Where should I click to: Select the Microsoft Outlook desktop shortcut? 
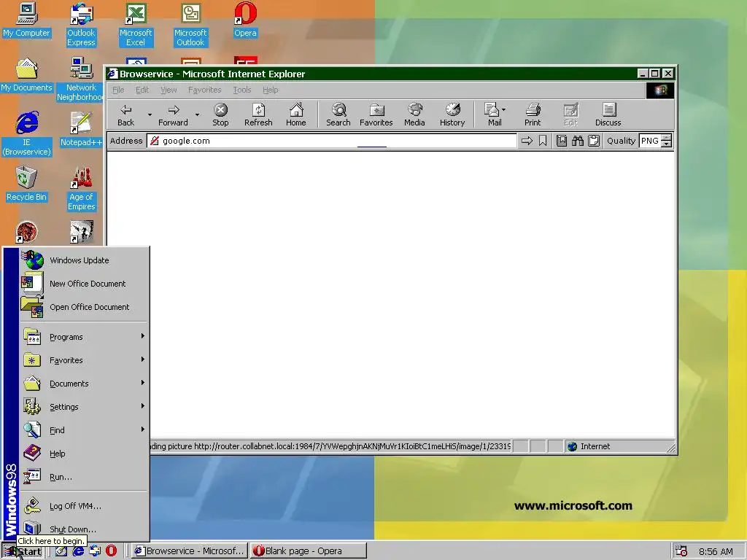(x=190, y=24)
